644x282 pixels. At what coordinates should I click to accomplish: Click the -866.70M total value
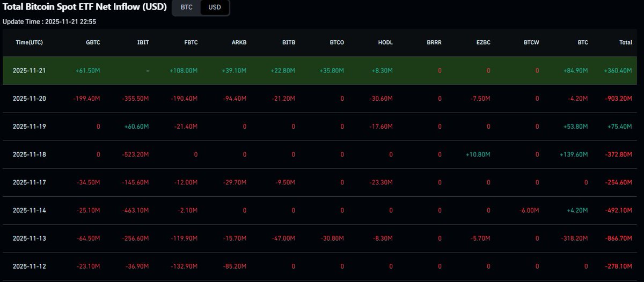618,238
